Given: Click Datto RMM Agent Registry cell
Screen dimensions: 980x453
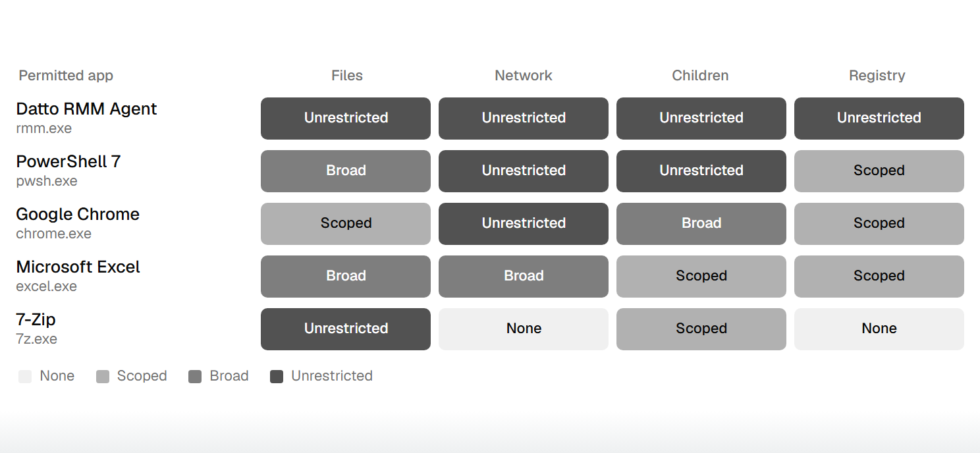Looking at the screenshot, I should pyautogui.click(x=879, y=119).
